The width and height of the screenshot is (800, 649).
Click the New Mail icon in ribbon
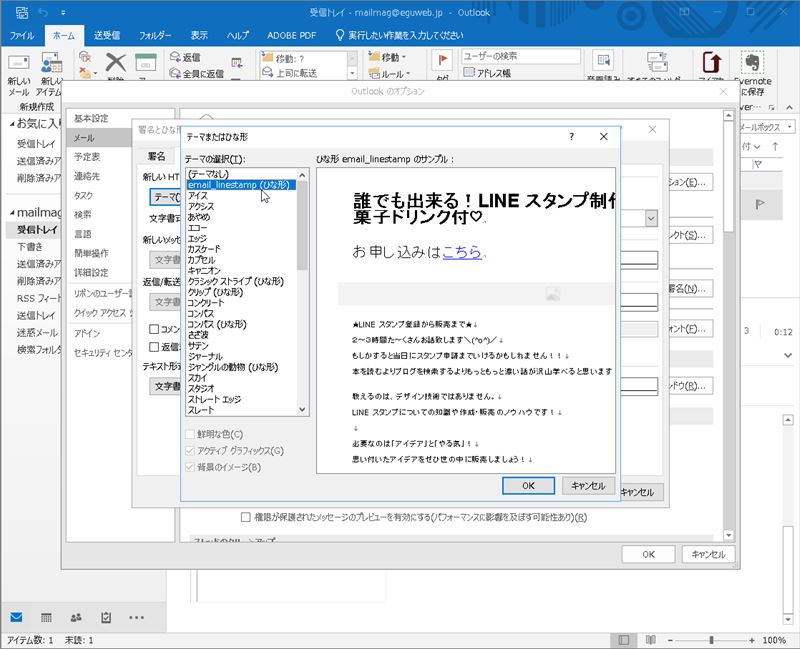(18, 63)
